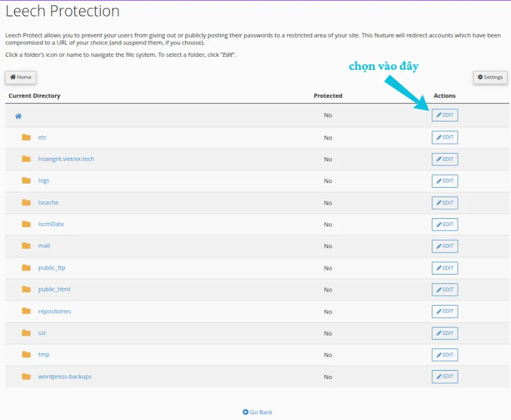Image resolution: width=511 pixels, height=420 pixels.
Task: Click the logs folder icon
Action: click(26, 181)
